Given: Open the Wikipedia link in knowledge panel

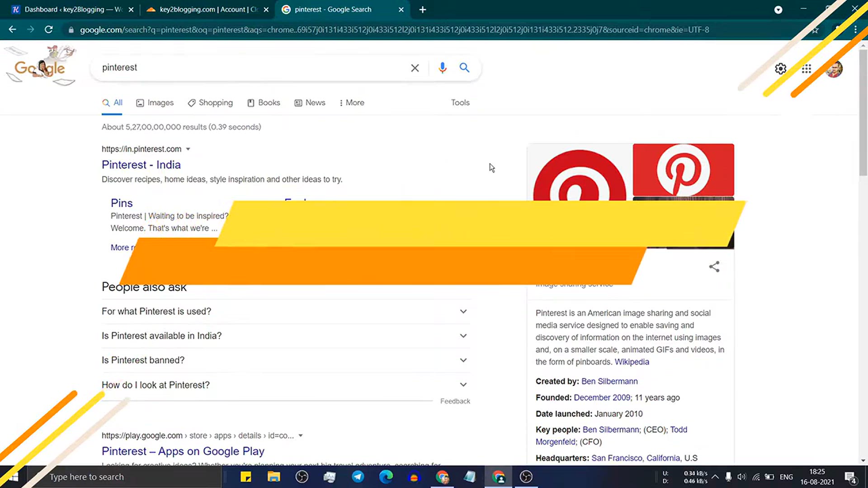Looking at the screenshot, I should (632, 362).
